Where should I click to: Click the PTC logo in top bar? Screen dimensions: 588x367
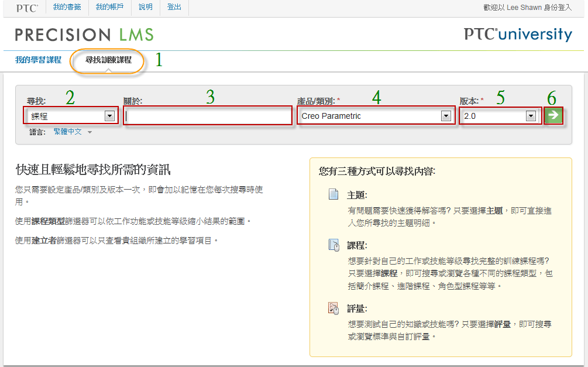[x=27, y=8]
